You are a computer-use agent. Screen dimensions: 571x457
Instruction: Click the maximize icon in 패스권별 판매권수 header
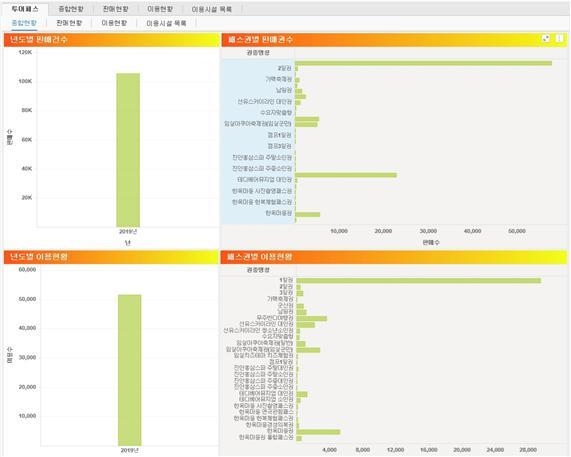tap(546, 38)
